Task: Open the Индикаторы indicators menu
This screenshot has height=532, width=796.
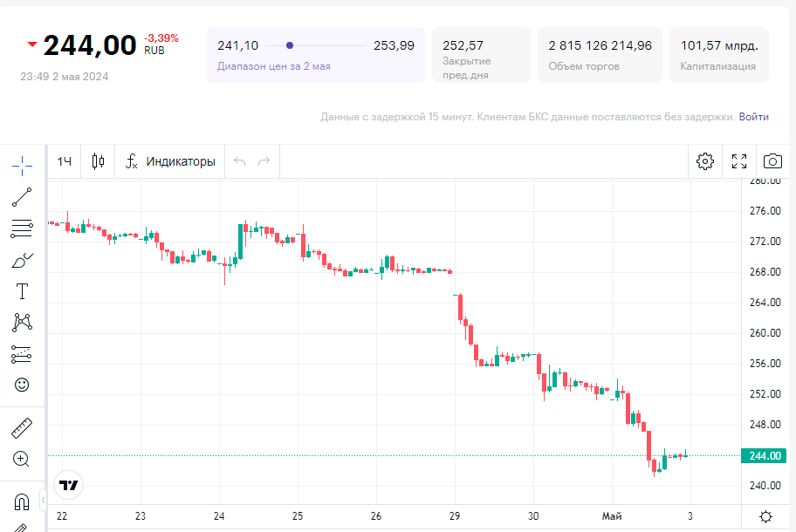Action: pos(170,161)
